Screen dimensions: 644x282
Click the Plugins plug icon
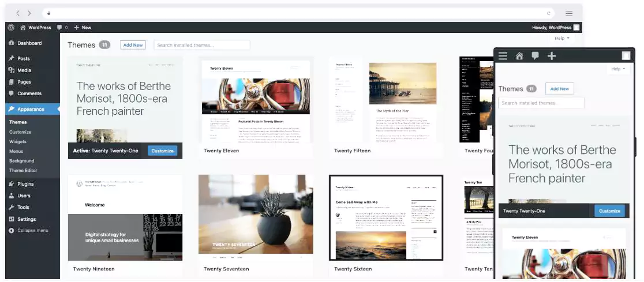click(x=12, y=184)
